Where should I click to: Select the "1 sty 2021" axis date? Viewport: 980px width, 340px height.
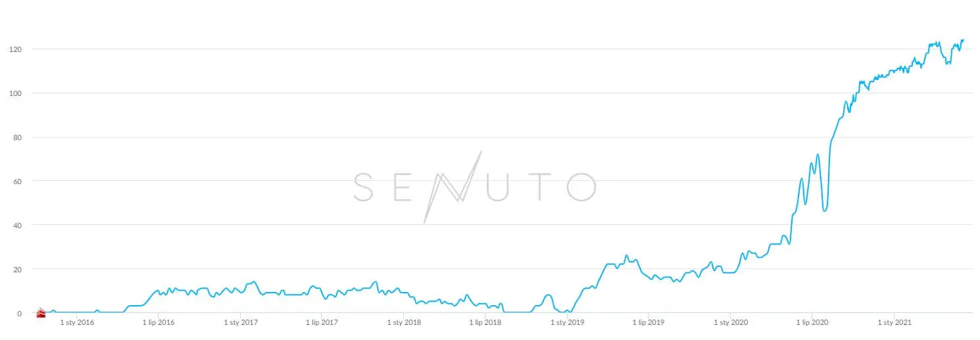(x=894, y=322)
